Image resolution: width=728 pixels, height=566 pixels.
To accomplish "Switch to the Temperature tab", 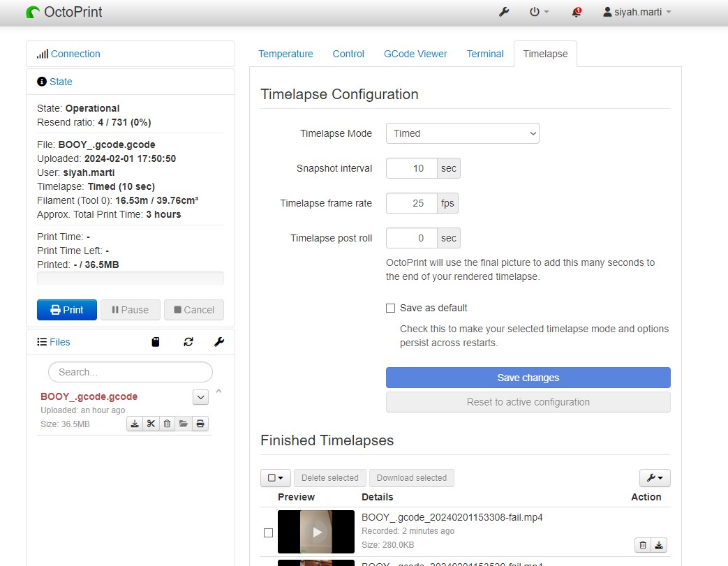I will point(285,54).
